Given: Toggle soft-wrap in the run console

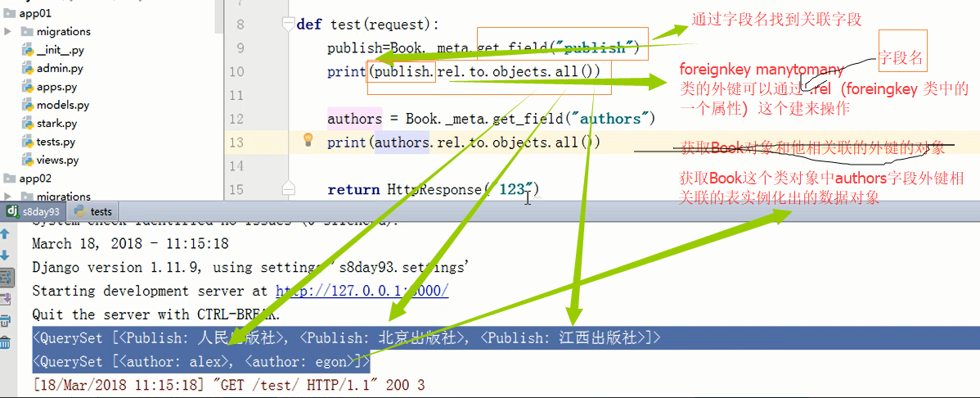Looking at the screenshot, I should pyautogui.click(x=5, y=277).
